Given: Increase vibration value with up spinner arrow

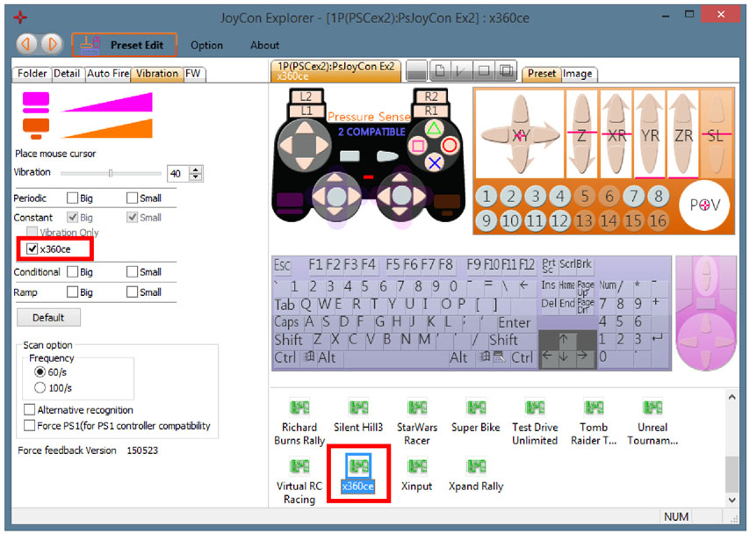Looking at the screenshot, I should coord(196,170).
